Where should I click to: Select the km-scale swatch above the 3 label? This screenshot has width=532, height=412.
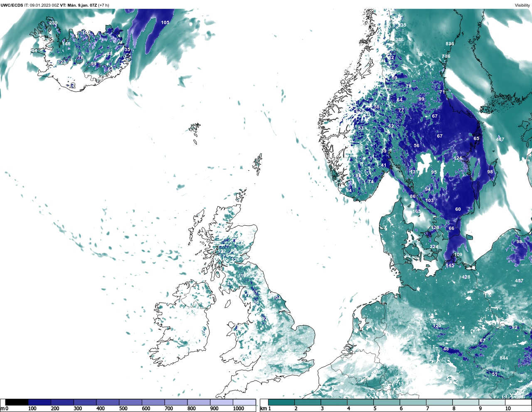[334, 402]
